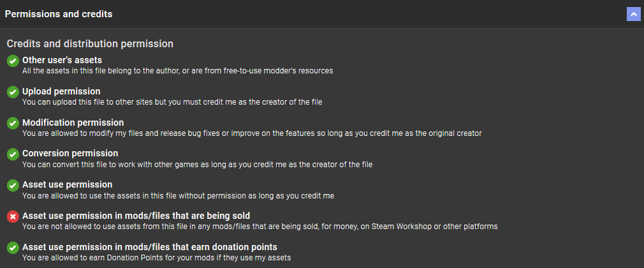Click the Permissions and credits header title
Viewport: 644px width, 268px height.
59,14
